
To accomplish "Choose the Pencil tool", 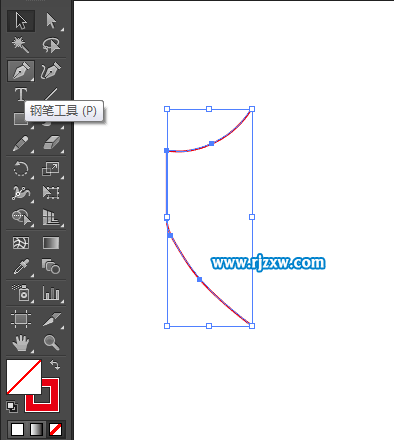I will 21,144.
